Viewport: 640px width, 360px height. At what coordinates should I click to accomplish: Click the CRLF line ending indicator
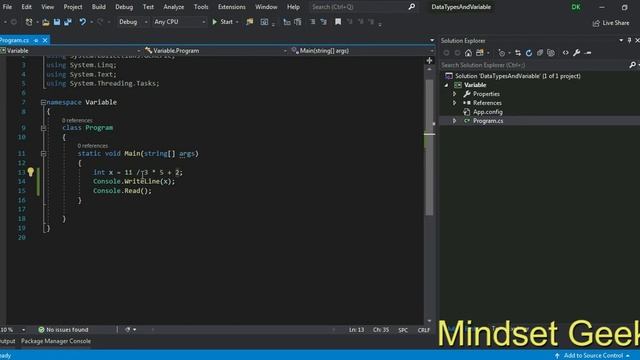[x=423, y=330]
